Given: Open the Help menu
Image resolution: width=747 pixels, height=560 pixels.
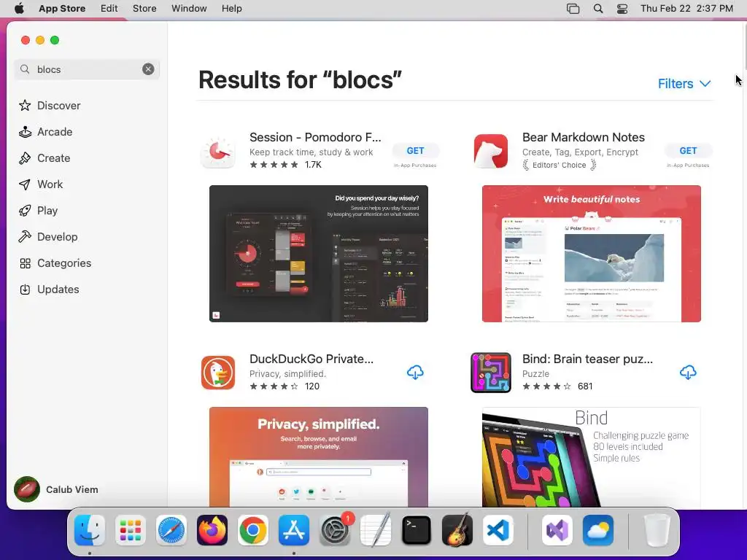Looking at the screenshot, I should click(231, 9).
